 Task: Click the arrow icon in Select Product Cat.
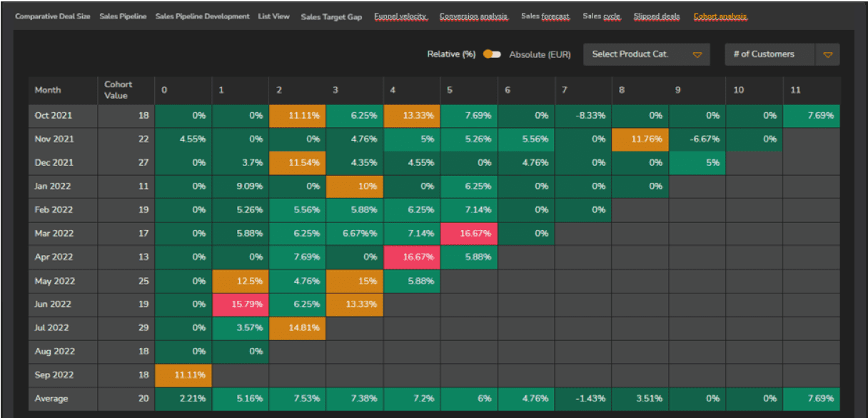coord(697,55)
